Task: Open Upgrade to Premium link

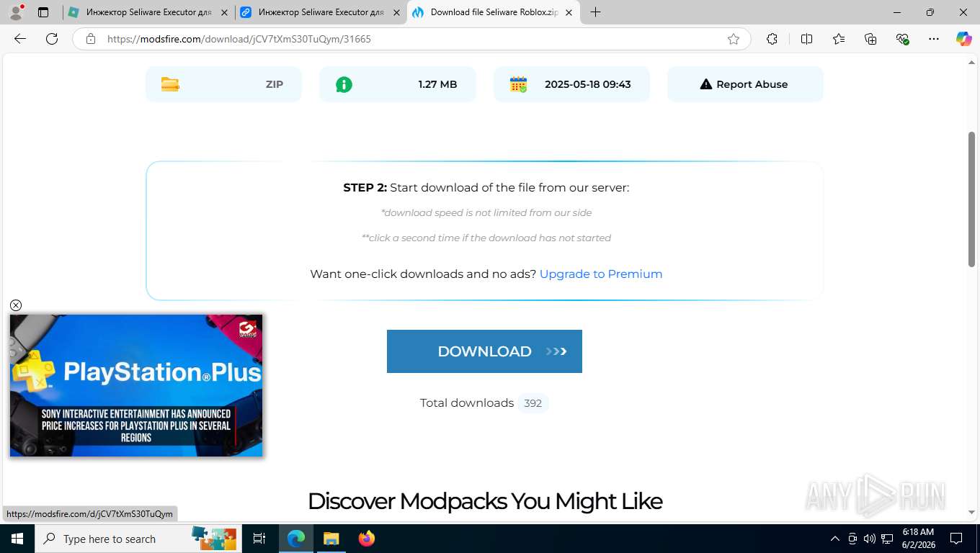Action: (601, 274)
